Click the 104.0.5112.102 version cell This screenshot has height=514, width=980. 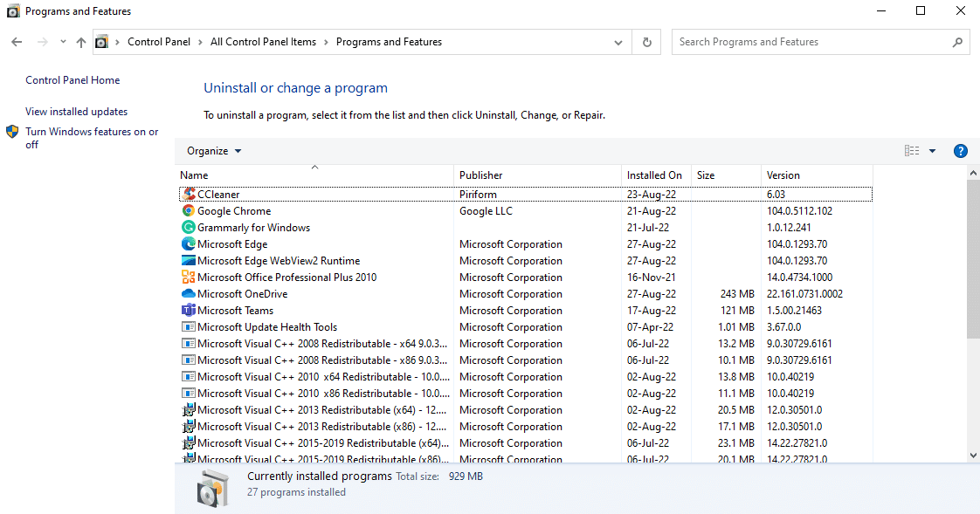799,211
